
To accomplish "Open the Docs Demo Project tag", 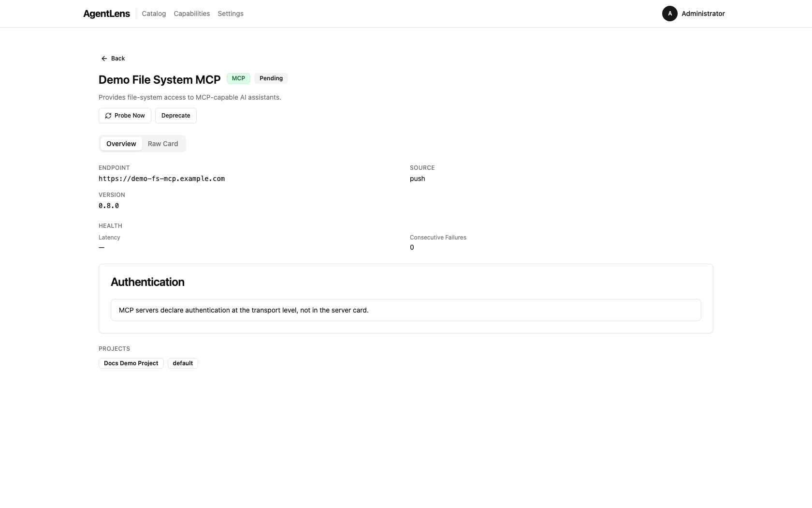I will click(x=130, y=363).
